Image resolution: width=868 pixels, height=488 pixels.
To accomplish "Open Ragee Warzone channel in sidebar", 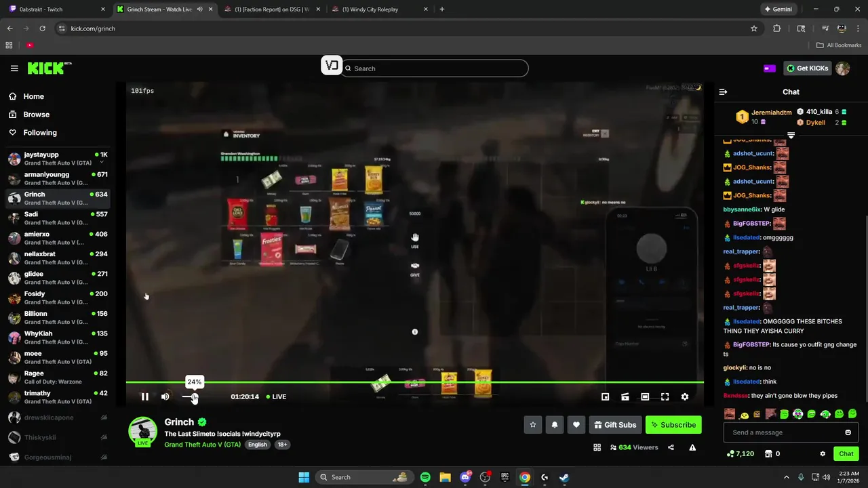I will pos(58,377).
